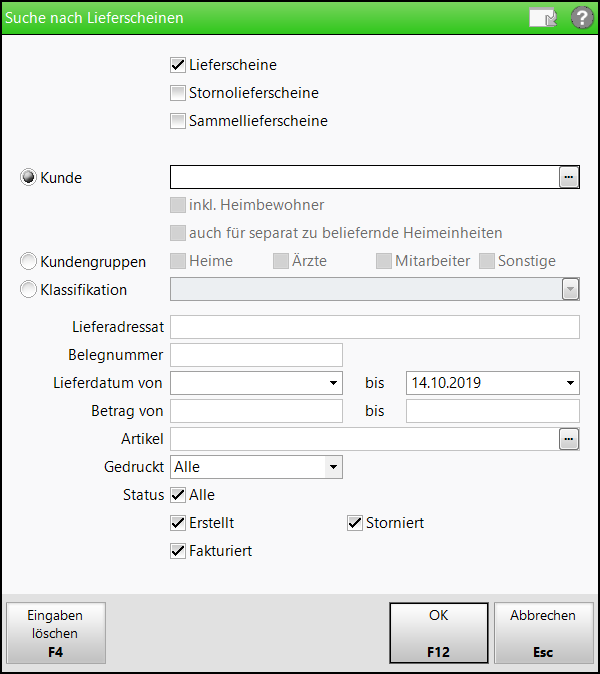600x674 pixels.
Task: Click the window switch icon in title bar
Action: pyautogui.click(x=543, y=18)
